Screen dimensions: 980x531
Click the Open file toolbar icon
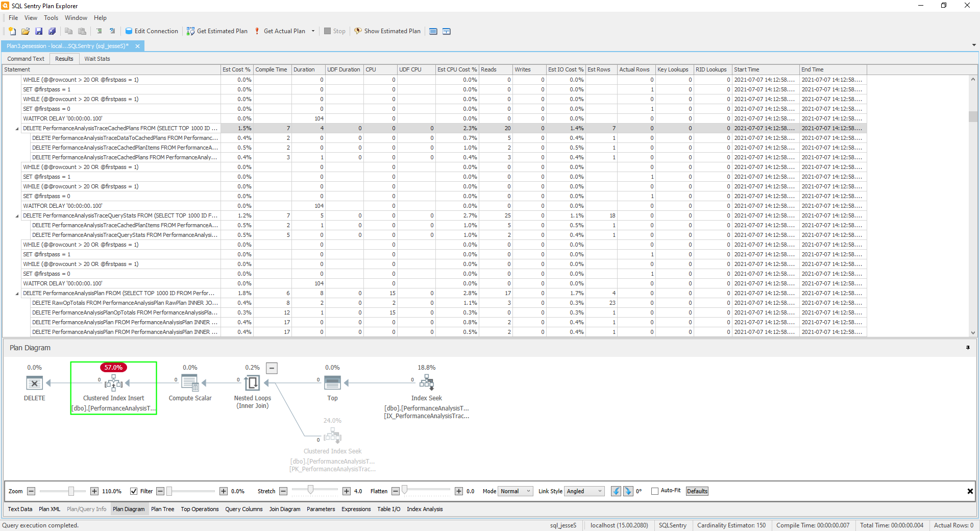point(25,31)
